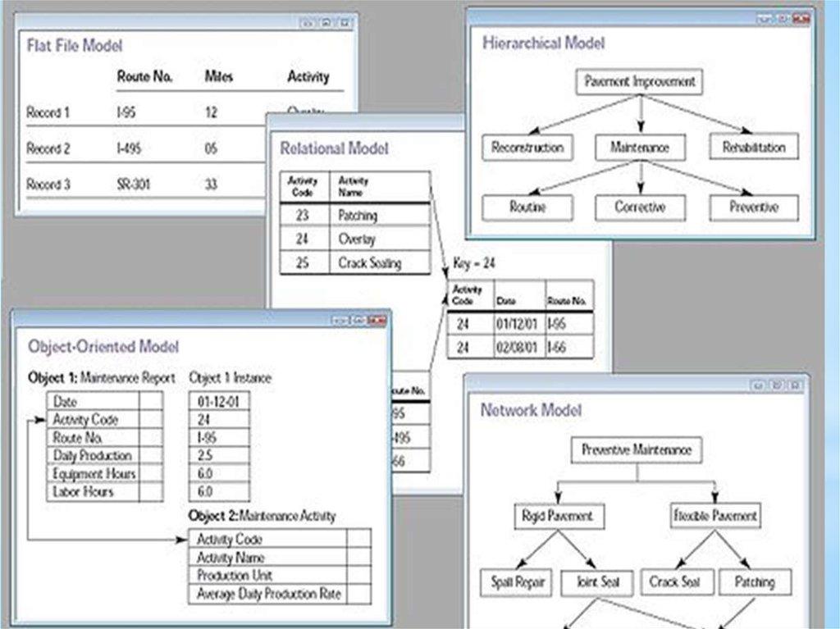Click the Rigid Pavement node
This screenshot has height=629, width=840.
click(x=557, y=516)
